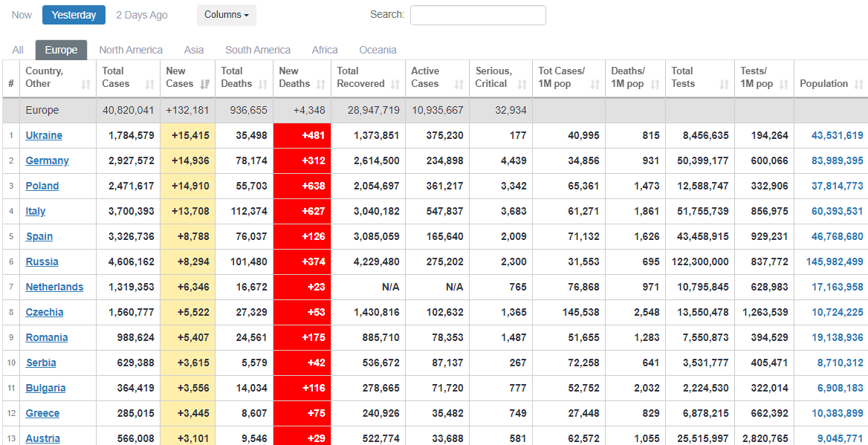This screenshot has width=868, height=445.
Task: Sort by Tests/1M pop header arrows
Action: (x=783, y=85)
